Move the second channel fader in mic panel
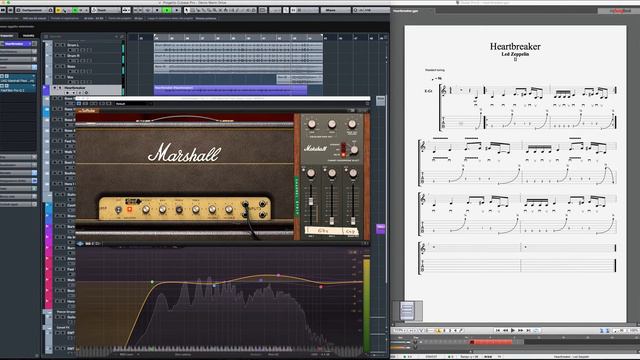The width and height of the screenshot is (640, 360). tap(332, 221)
